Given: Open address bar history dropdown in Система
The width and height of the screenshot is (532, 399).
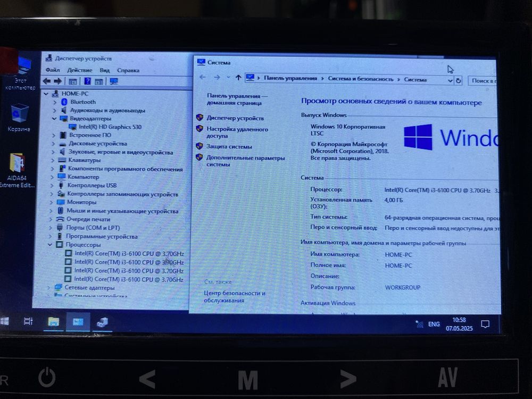Looking at the screenshot, I should click(x=450, y=81).
